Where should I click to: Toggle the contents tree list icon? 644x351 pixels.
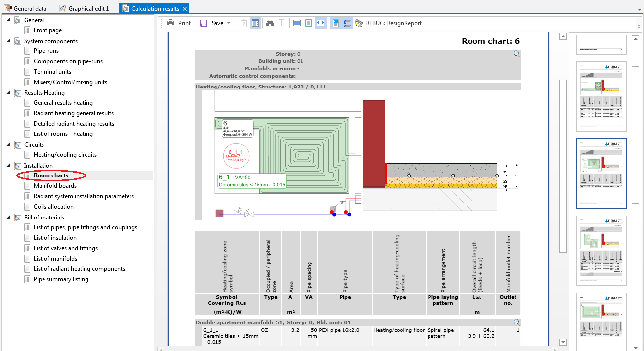pos(347,23)
